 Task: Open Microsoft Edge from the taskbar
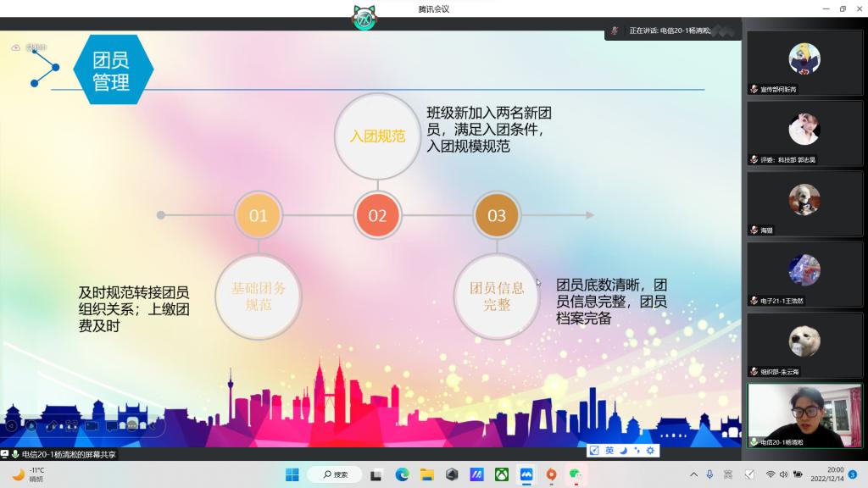click(402, 474)
